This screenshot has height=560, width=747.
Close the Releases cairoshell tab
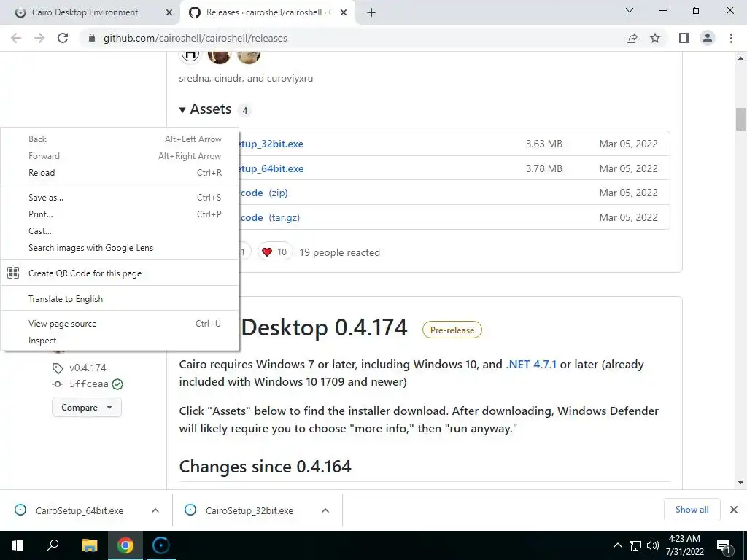tap(344, 12)
